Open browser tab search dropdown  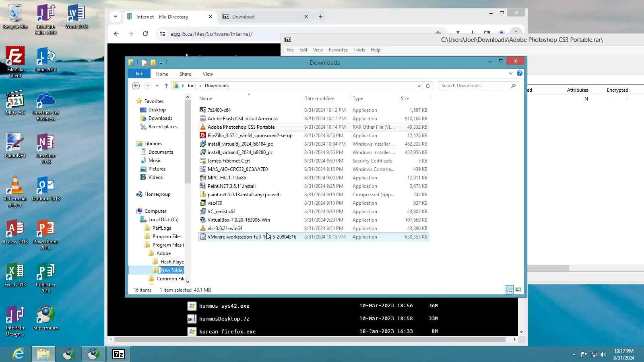(116, 16)
